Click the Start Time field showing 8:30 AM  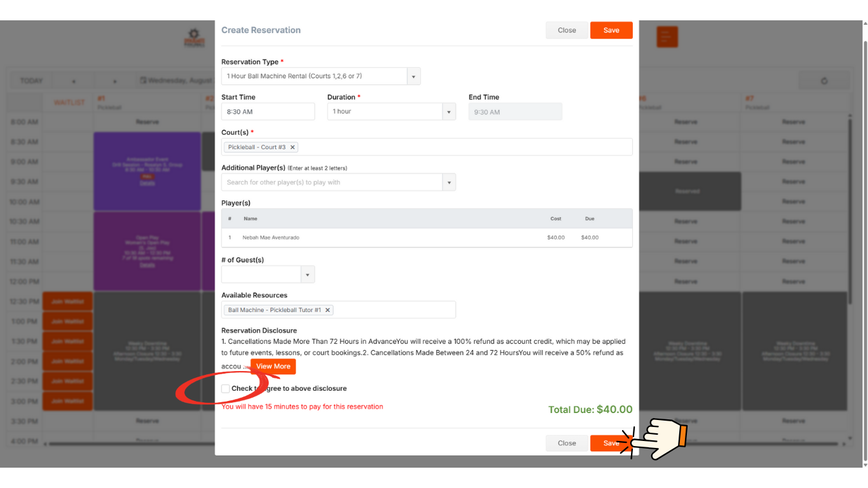(x=268, y=111)
